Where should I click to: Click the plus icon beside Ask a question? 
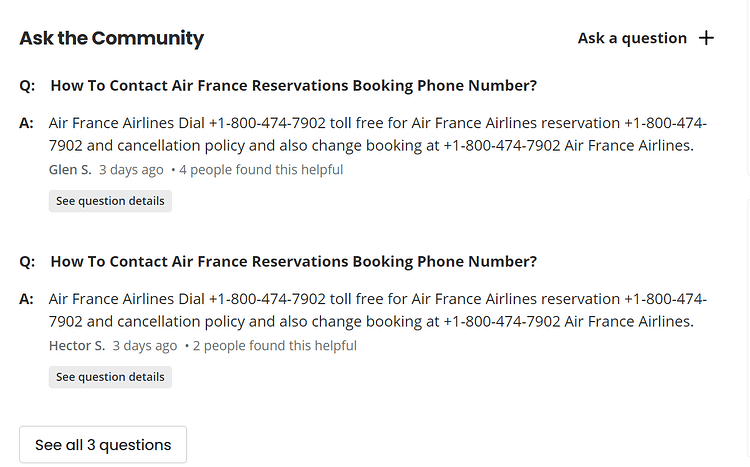706,38
